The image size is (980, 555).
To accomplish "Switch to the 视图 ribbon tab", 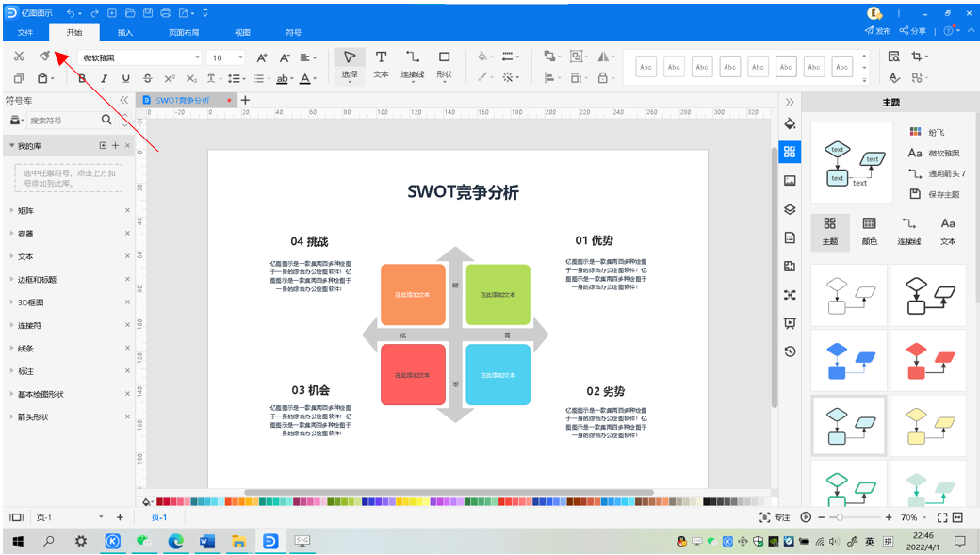I will 242,32.
